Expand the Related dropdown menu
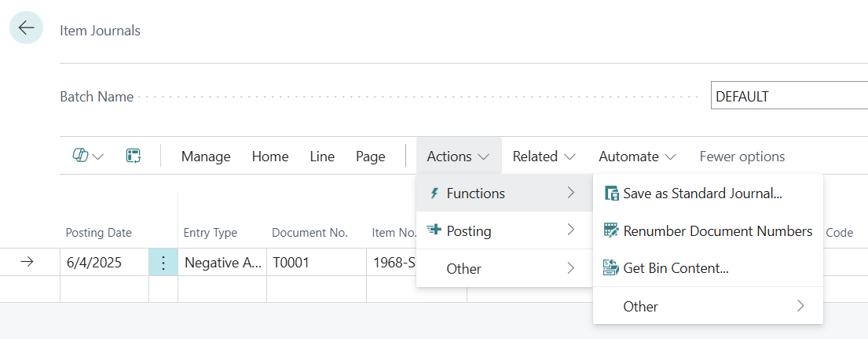Screen dimensions: 868x339 pyautogui.click(x=544, y=157)
